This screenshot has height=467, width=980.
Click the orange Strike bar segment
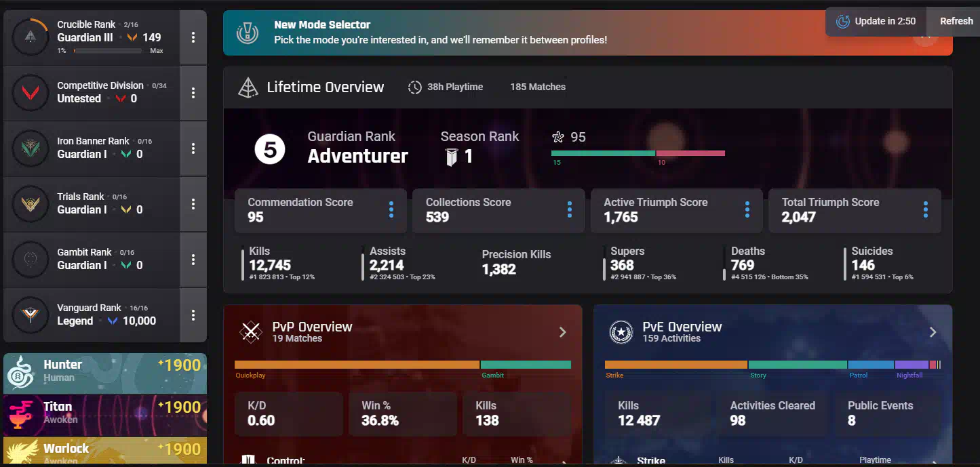(x=676, y=365)
